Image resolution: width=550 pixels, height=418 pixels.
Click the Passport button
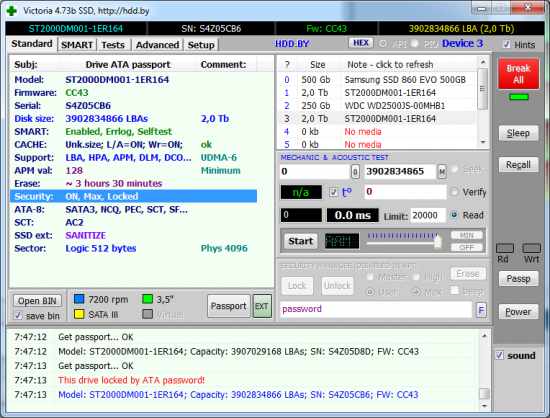pos(228,306)
